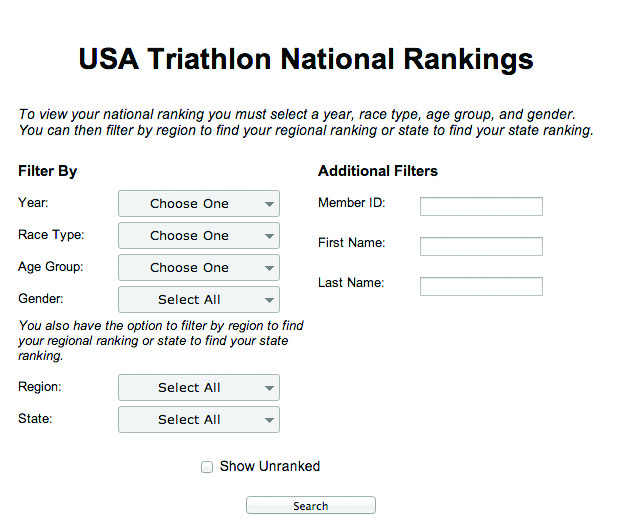Click the Additional Filters heading

tap(378, 171)
